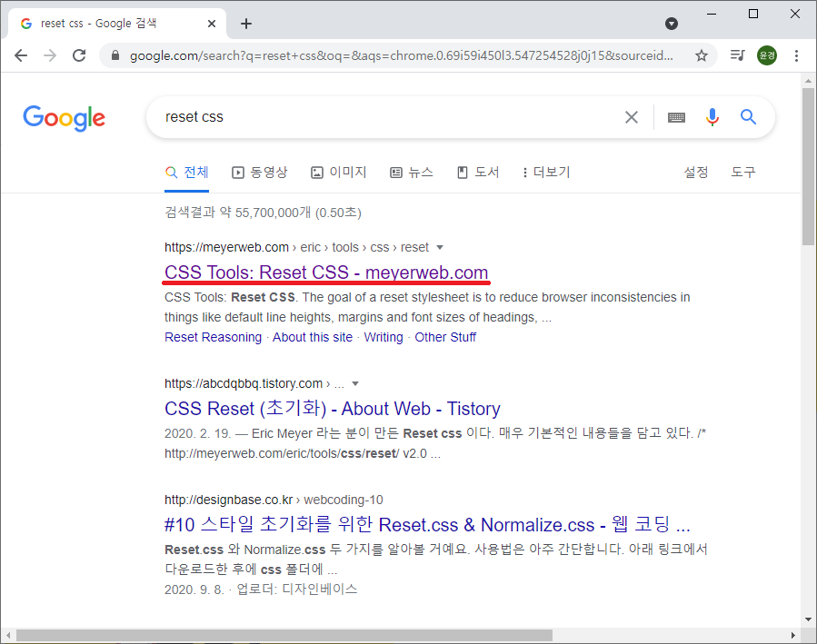
Task: Close the 'reset css - Google 검색' tab
Action: 212,24
